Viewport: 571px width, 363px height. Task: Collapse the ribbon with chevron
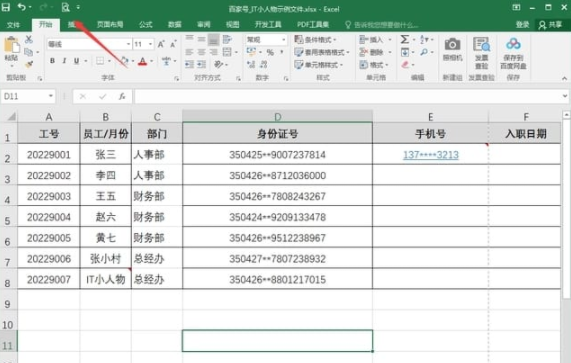pyautogui.click(x=564, y=78)
